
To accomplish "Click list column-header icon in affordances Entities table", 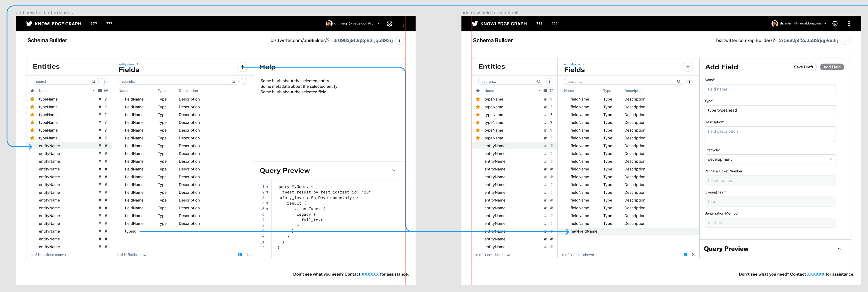I will pyautogui.click(x=100, y=91).
